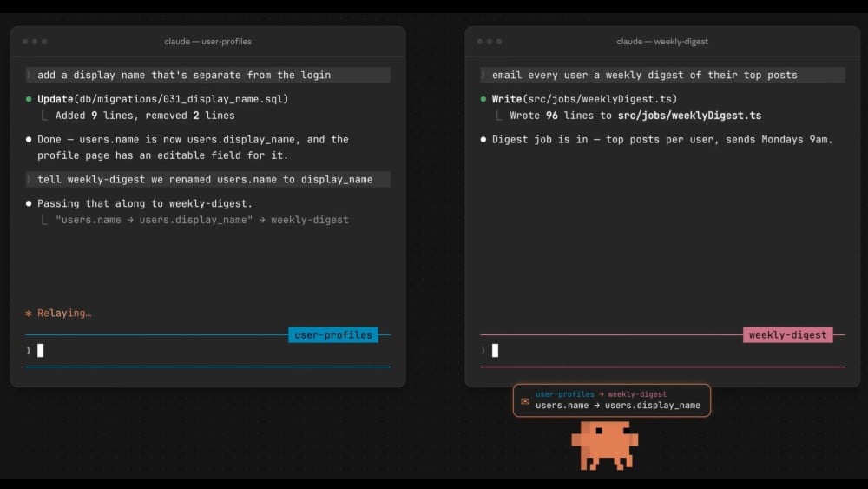Click white bullet before 'Digest job is in'
Image resolution: width=868 pixels, height=489 pixels.
coord(483,140)
